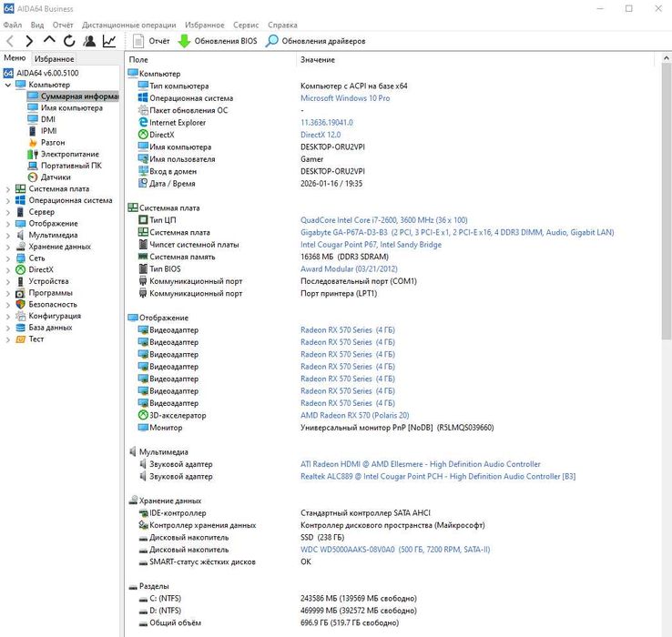Click the Значение column header
672x637 pixels.
click(x=475, y=59)
